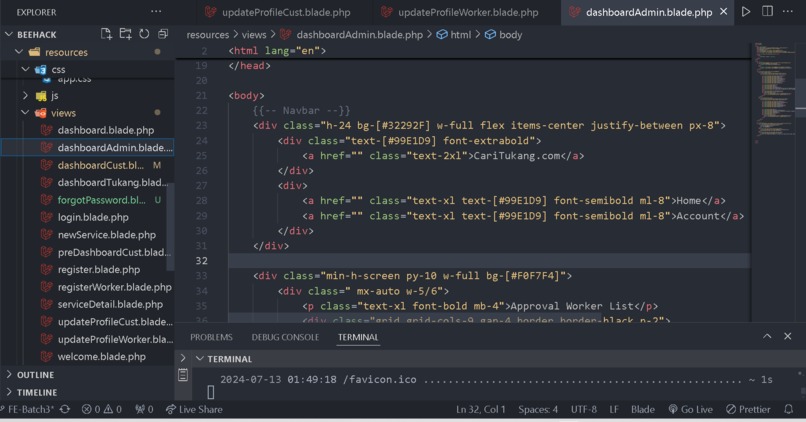Start Live Share from status bar
The width and height of the screenshot is (806, 422).
(x=194, y=409)
